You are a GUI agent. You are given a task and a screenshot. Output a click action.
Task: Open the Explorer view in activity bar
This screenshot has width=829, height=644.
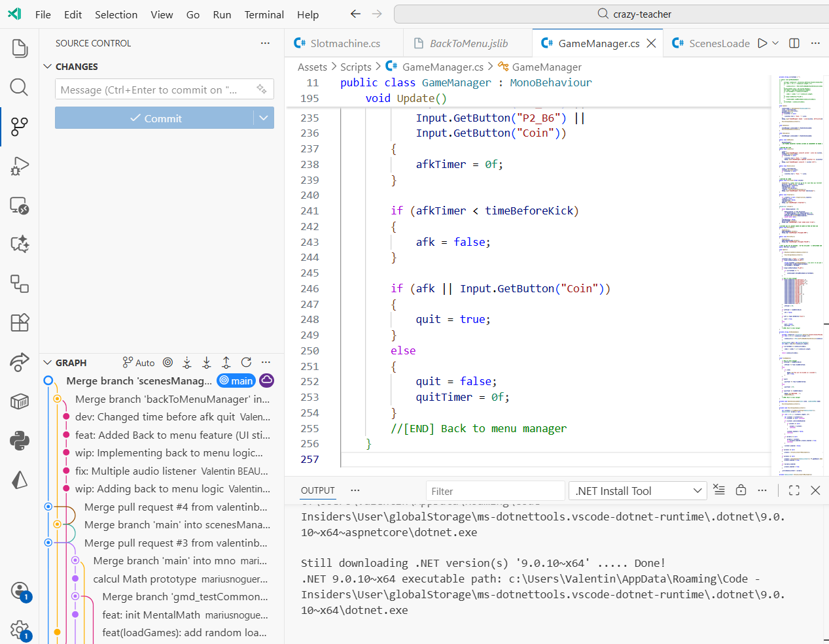point(20,48)
